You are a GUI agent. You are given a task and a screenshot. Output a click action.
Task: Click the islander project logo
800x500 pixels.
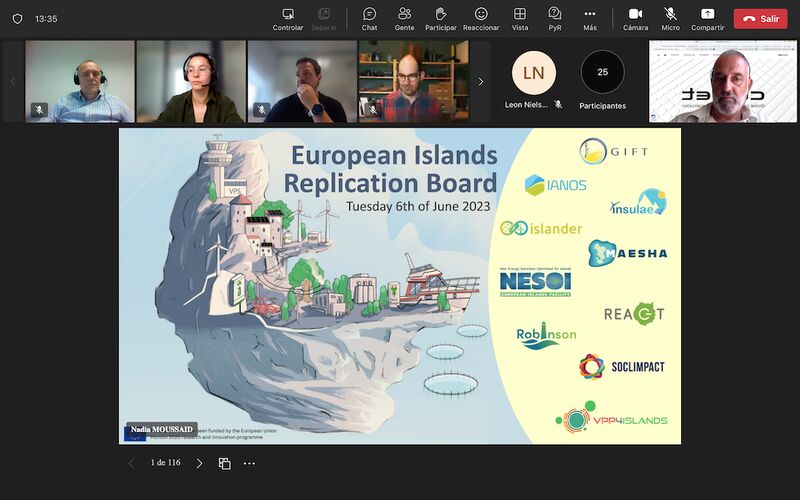[541, 228]
